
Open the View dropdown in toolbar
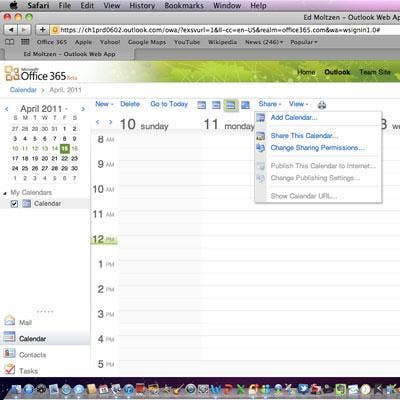[x=298, y=104]
